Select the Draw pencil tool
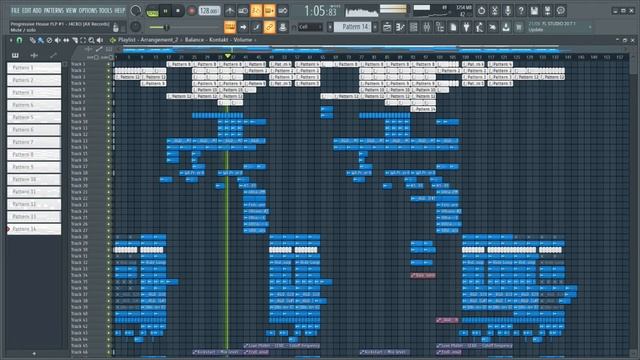The height and width of the screenshot is (360, 640). 32,40
